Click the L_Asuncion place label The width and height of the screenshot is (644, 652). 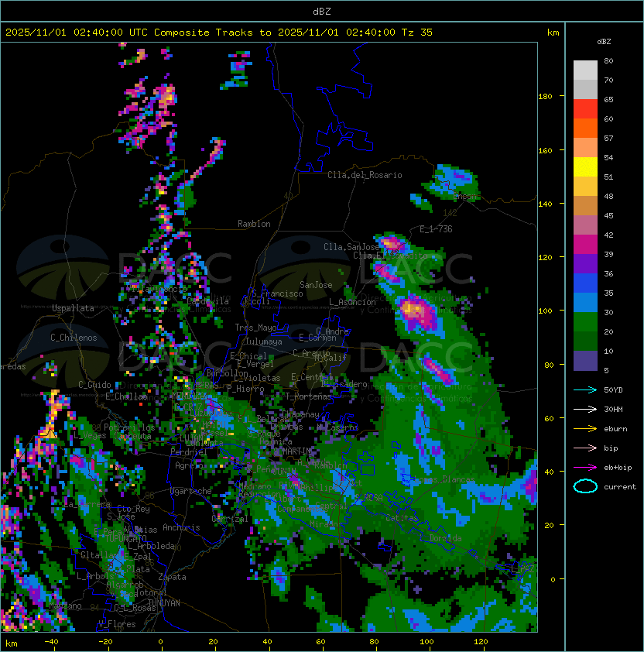click(x=352, y=302)
